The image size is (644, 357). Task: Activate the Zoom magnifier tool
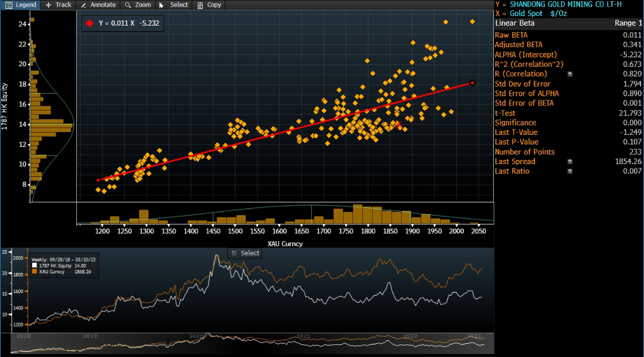pos(138,5)
